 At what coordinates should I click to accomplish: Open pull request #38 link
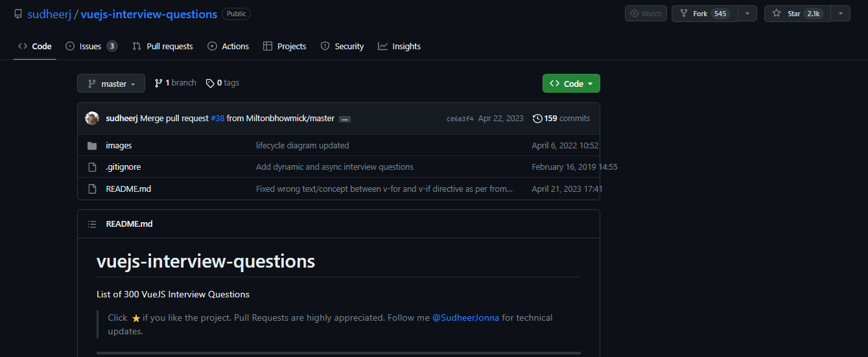pyautogui.click(x=218, y=119)
